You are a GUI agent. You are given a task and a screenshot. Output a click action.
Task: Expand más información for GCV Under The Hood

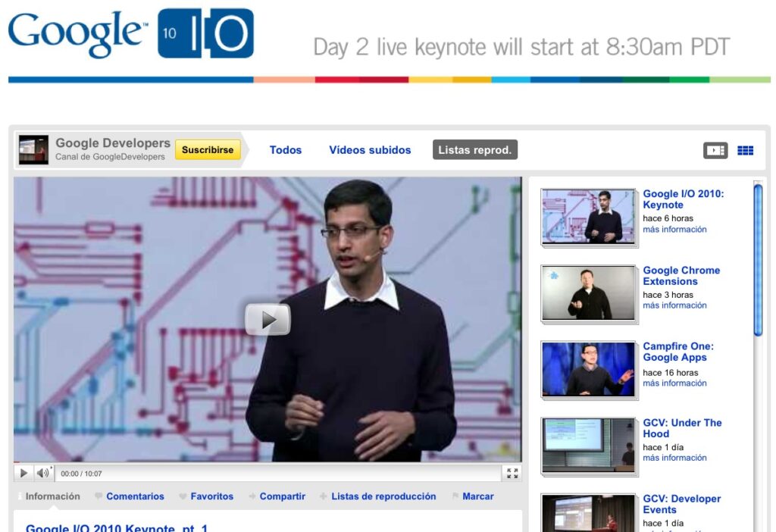tap(674, 458)
